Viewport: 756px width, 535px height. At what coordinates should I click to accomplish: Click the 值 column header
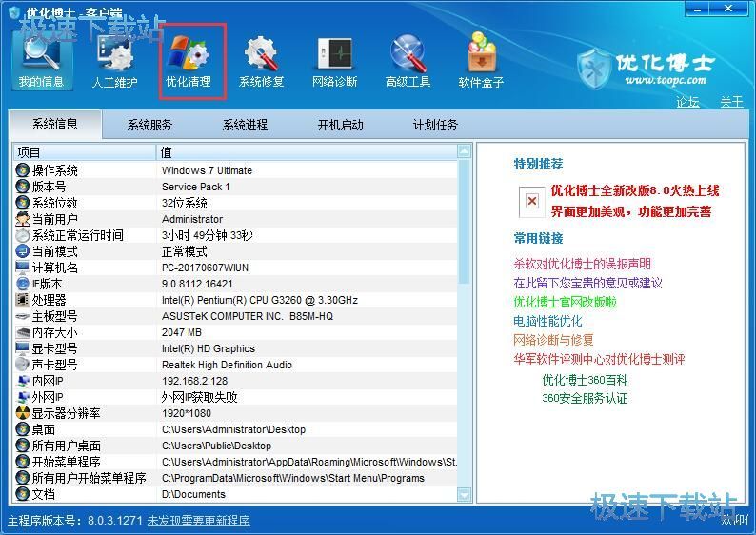(307, 152)
